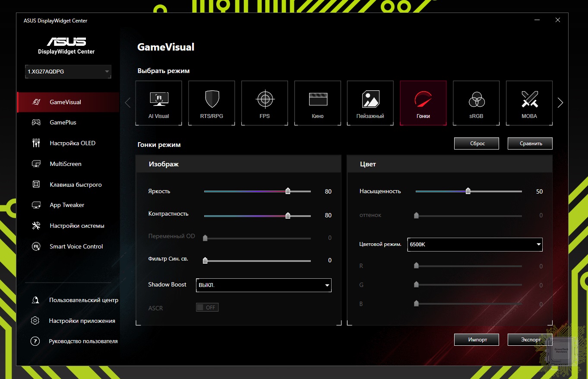Switch to Кино mode
Image resolution: width=588 pixels, height=379 pixels.
coord(318,103)
